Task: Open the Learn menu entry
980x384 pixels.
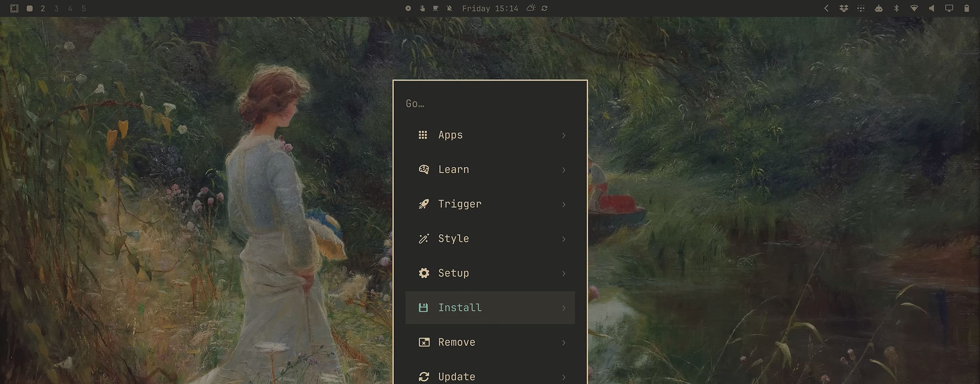Action: tap(490, 170)
